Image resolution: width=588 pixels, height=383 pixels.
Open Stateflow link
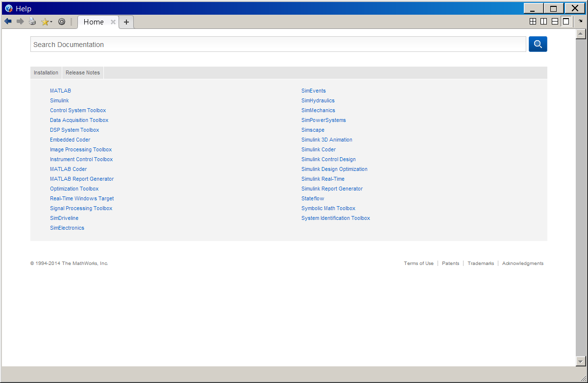(313, 198)
